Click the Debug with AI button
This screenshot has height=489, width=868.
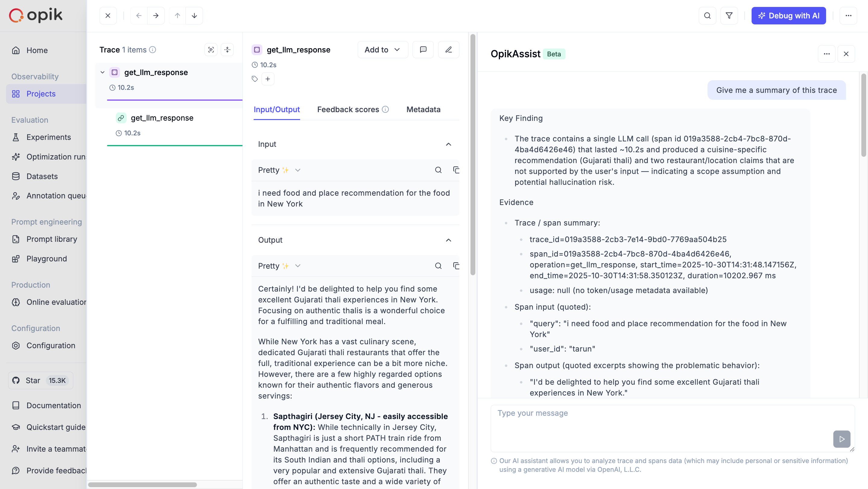[x=788, y=15]
